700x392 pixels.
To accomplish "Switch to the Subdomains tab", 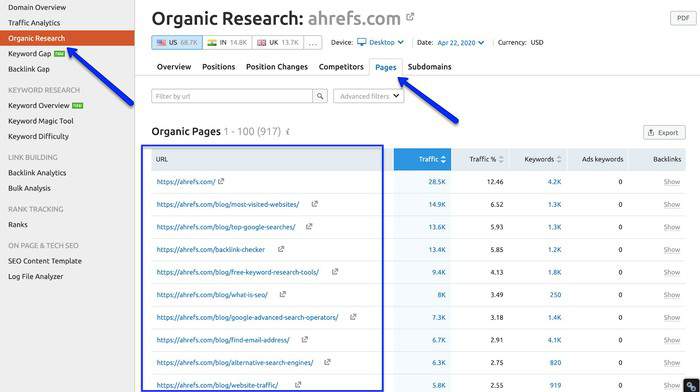I will point(429,67).
